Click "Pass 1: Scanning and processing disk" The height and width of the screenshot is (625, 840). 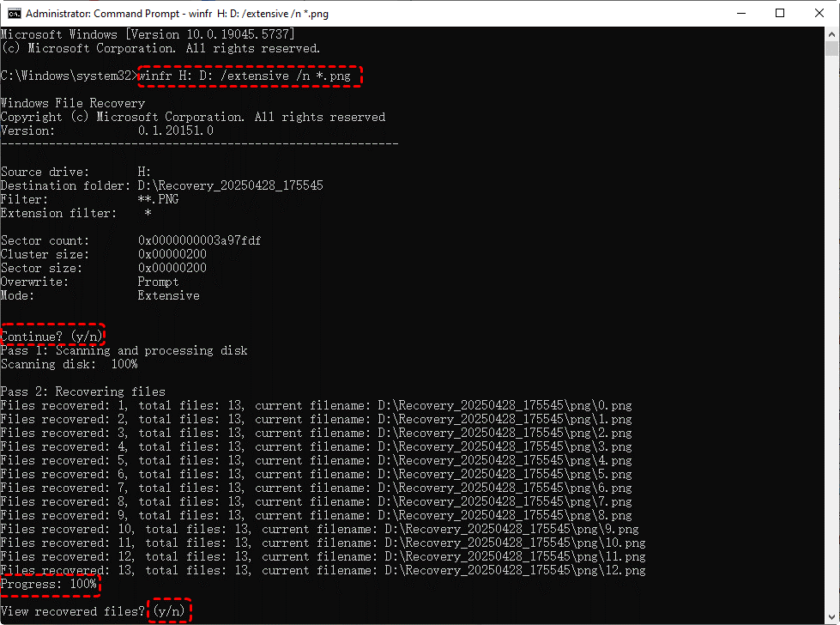pos(124,350)
